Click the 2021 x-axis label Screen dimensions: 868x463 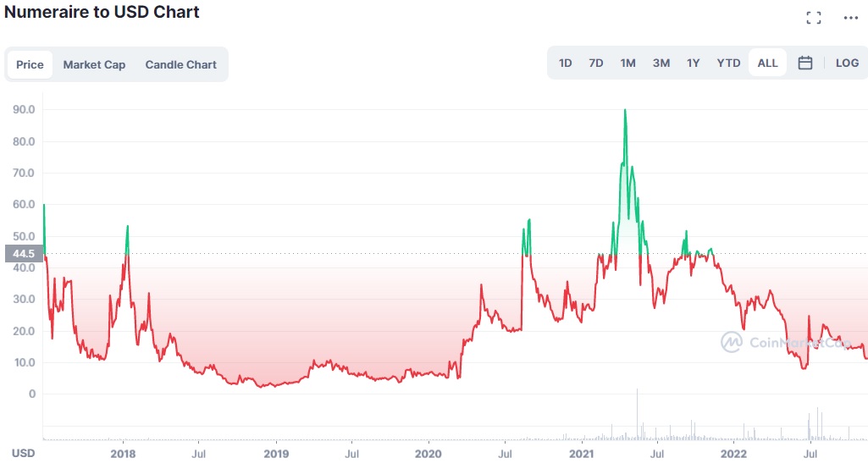click(581, 454)
